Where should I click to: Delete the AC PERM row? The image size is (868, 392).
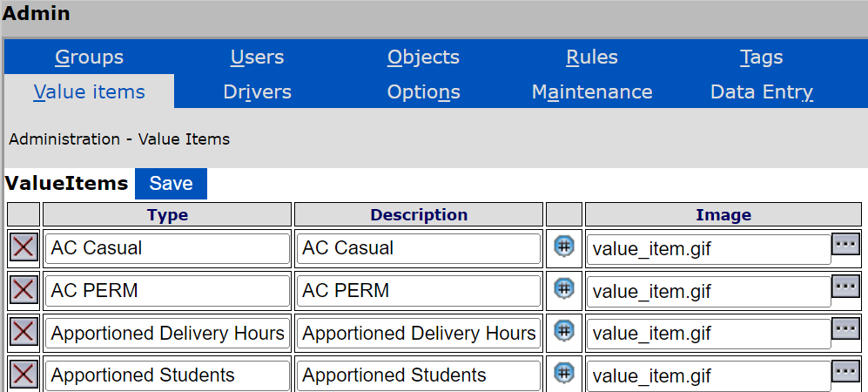tap(24, 289)
